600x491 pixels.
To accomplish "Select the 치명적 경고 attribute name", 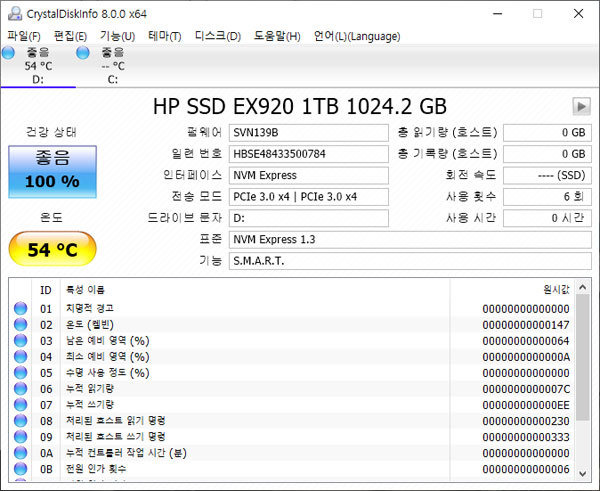I will (90, 308).
